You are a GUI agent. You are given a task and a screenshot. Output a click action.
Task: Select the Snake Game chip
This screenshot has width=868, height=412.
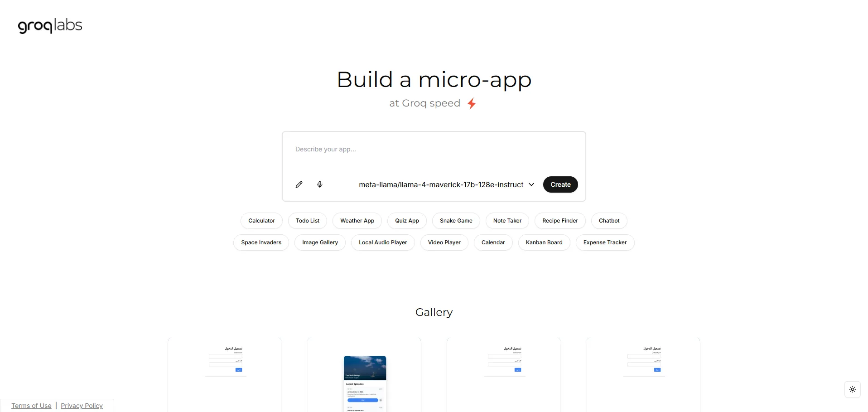[456, 221]
